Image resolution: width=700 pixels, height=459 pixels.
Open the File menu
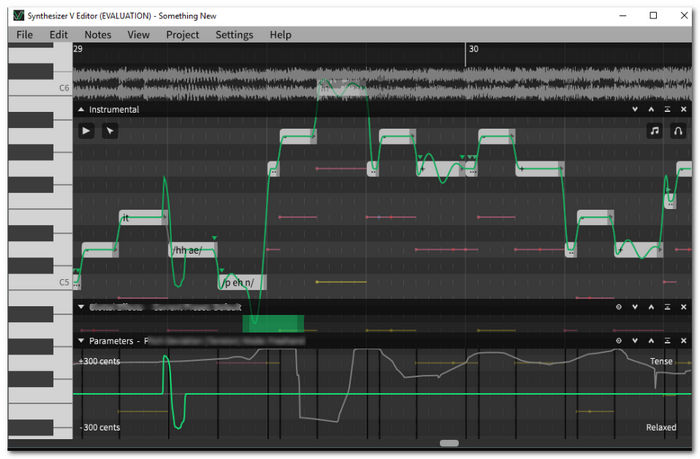pos(25,34)
